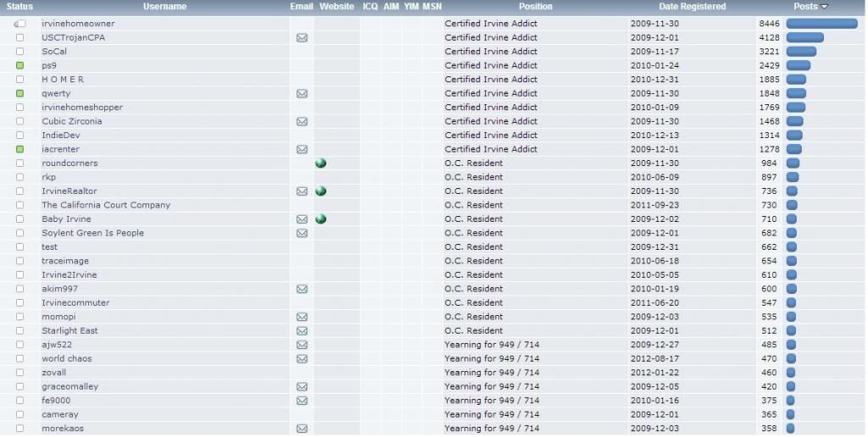Click status box beside rkp
The image size is (868, 437).
pyautogui.click(x=20, y=177)
